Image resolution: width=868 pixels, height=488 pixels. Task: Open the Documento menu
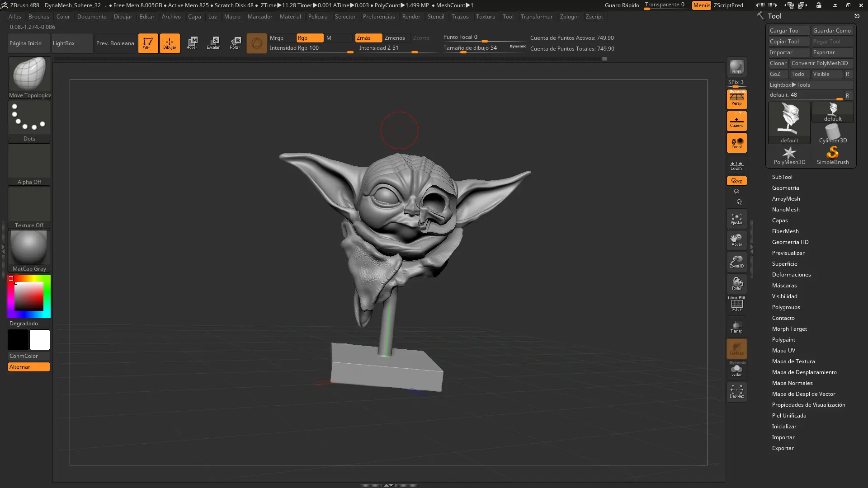[x=92, y=17]
